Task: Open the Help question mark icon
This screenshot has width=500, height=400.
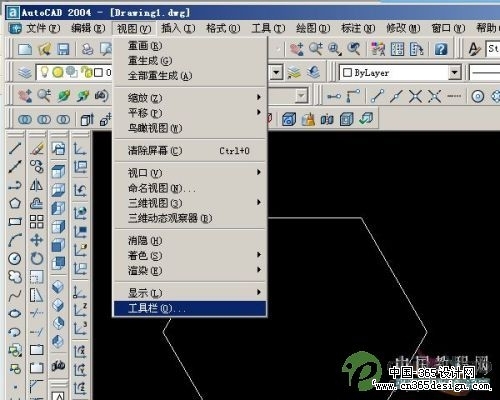Action: [441, 49]
